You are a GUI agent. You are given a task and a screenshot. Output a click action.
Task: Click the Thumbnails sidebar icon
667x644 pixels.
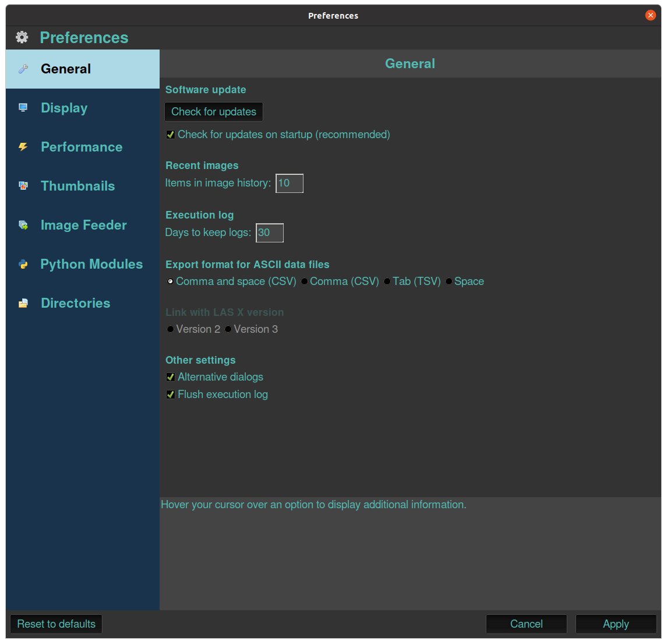click(x=23, y=186)
